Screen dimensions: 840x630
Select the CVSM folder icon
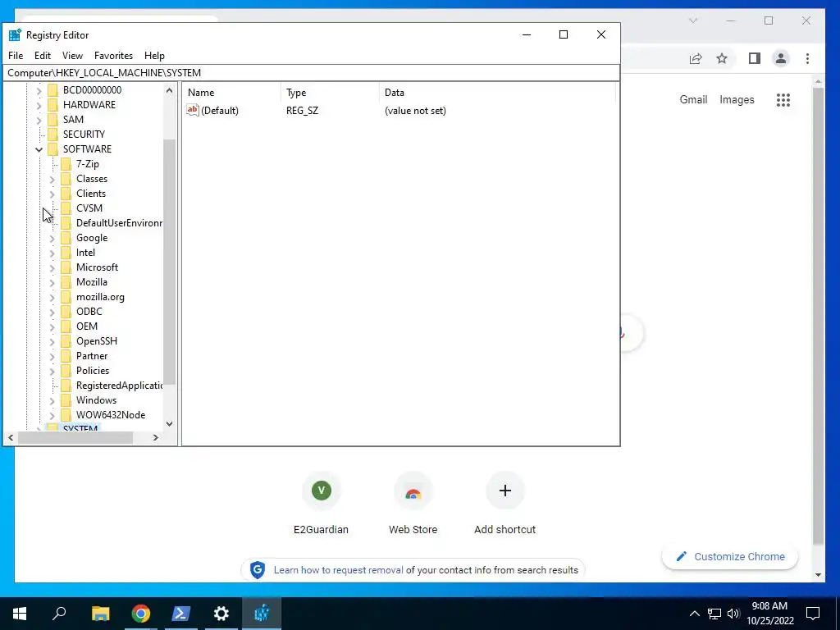coord(66,208)
